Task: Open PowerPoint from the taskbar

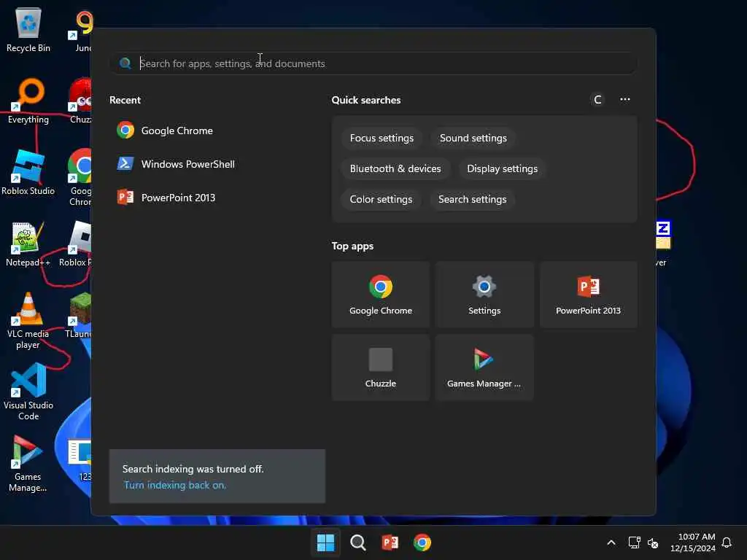Action: point(390,542)
